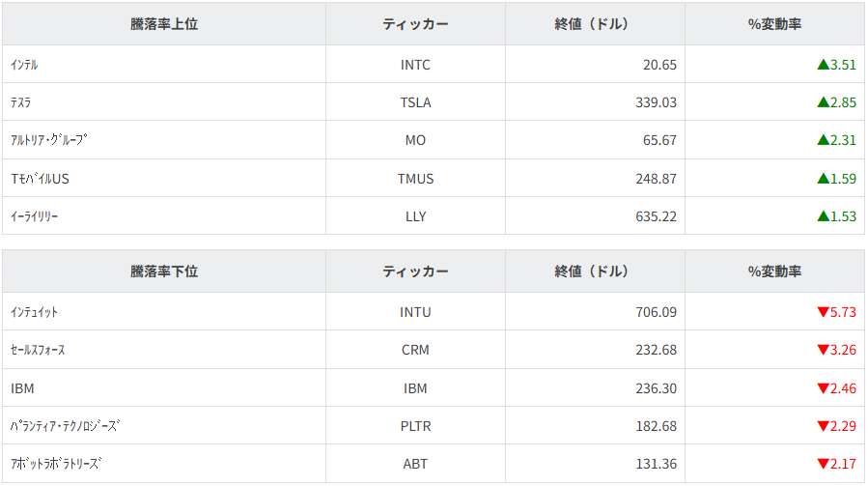Click the red down arrow for Intuit

click(823, 312)
